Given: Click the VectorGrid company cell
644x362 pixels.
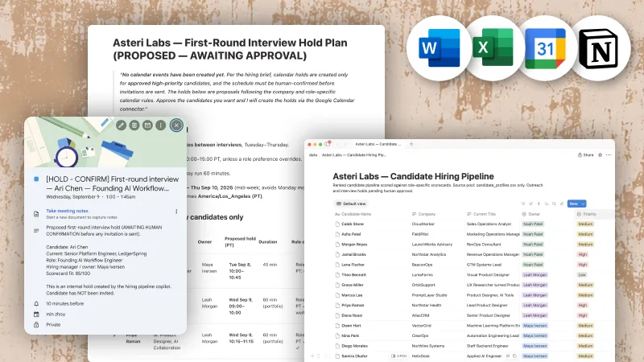Looking at the screenshot, I should click(421, 326).
